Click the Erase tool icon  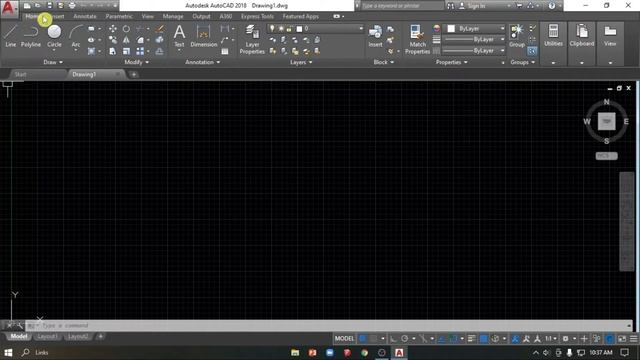(x=160, y=29)
